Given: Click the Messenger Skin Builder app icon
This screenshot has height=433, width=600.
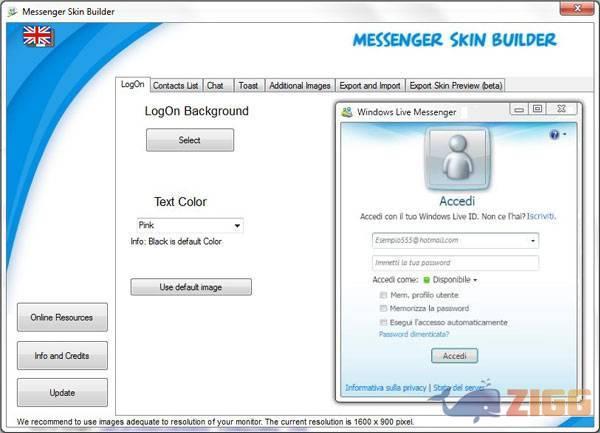Looking at the screenshot, I should click(10, 9).
